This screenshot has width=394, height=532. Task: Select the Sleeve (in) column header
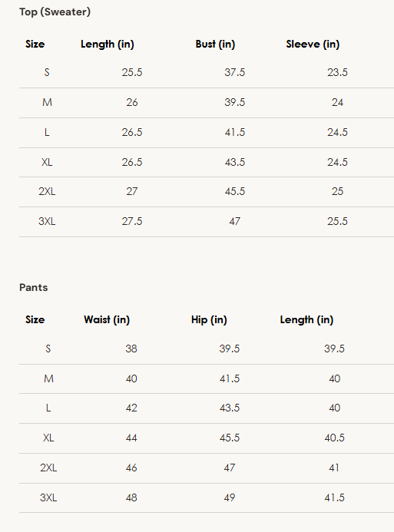click(313, 44)
